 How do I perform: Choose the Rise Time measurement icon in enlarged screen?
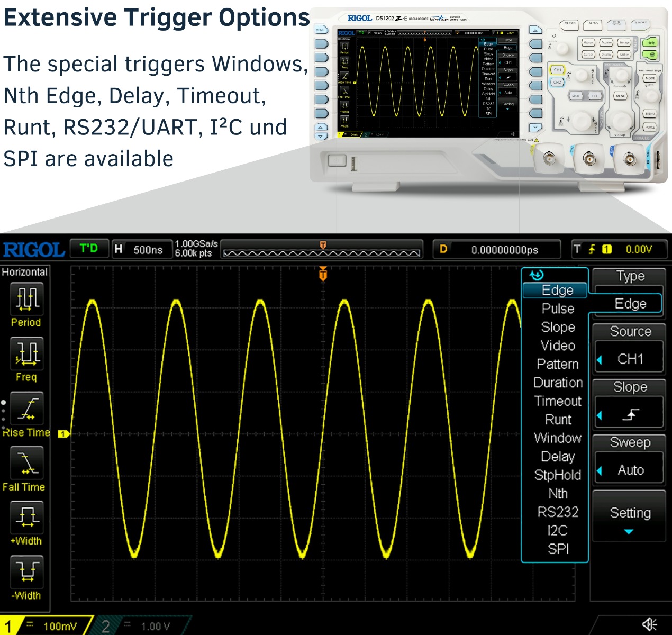[x=27, y=409]
